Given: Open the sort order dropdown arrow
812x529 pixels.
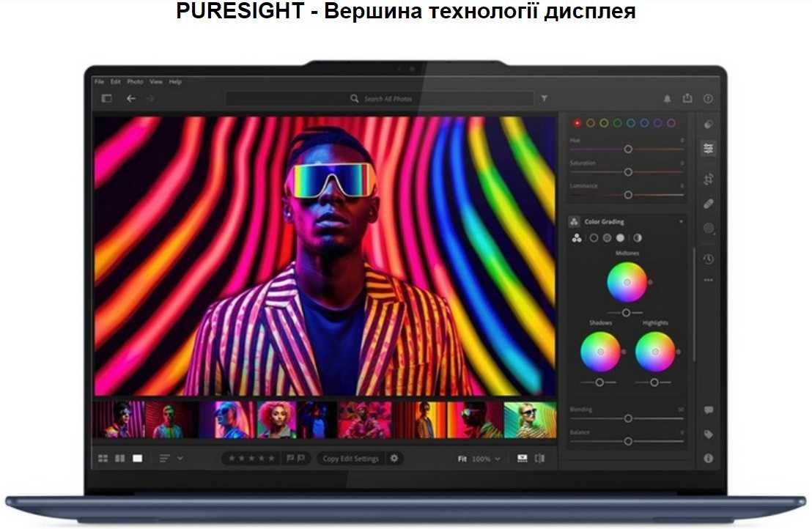Looking at the screenshot, I should pos(180,458).
